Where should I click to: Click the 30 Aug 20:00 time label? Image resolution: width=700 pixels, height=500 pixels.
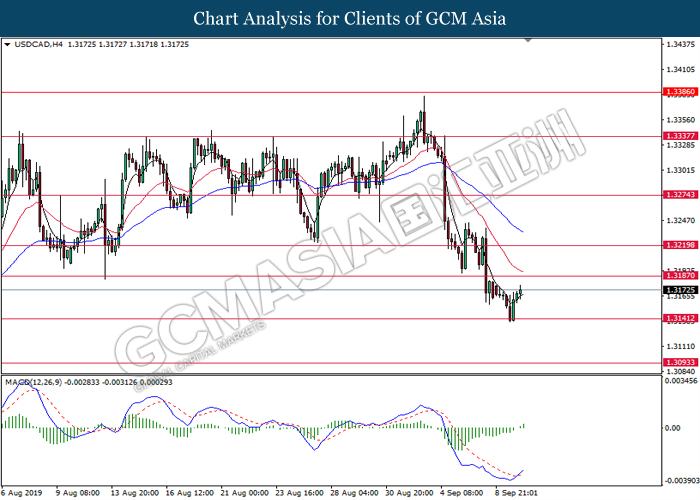[x=410, y=493]
